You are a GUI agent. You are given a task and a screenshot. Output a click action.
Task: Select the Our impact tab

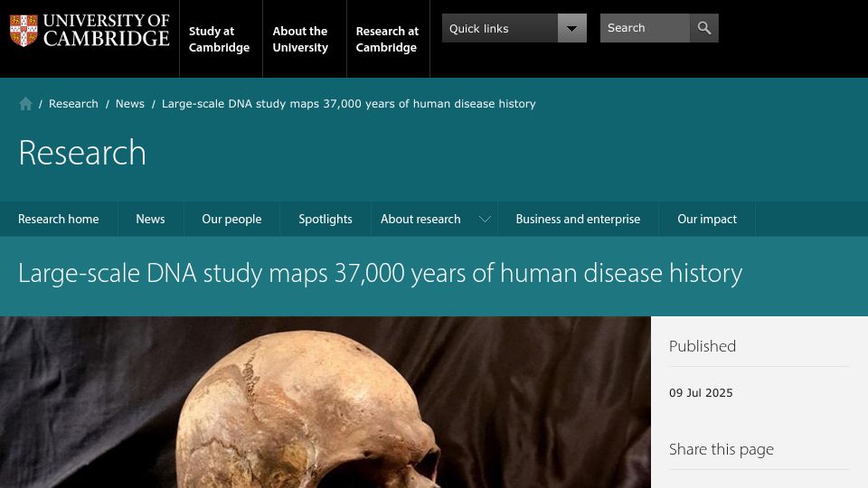(x=707, y=219)
